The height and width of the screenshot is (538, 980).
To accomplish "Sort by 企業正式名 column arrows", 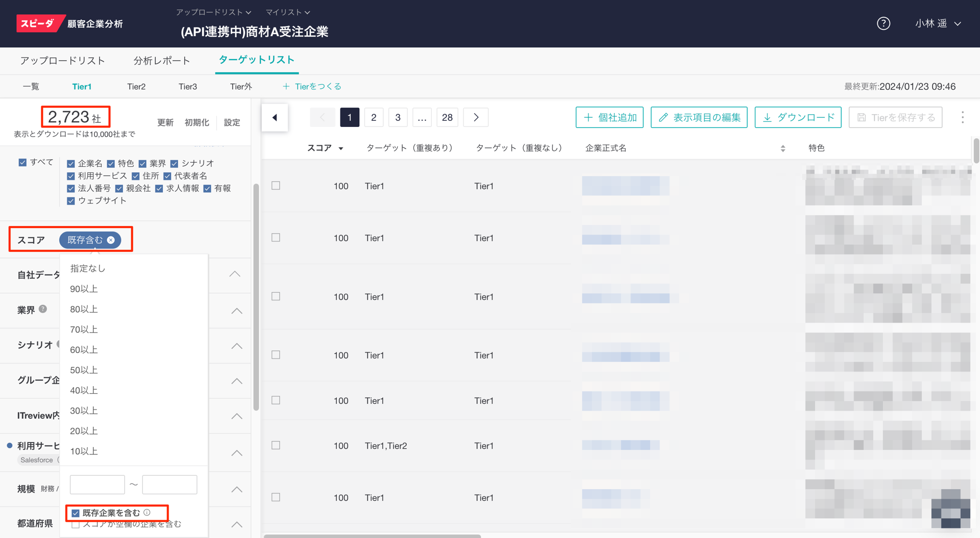I will coord(782,148).
